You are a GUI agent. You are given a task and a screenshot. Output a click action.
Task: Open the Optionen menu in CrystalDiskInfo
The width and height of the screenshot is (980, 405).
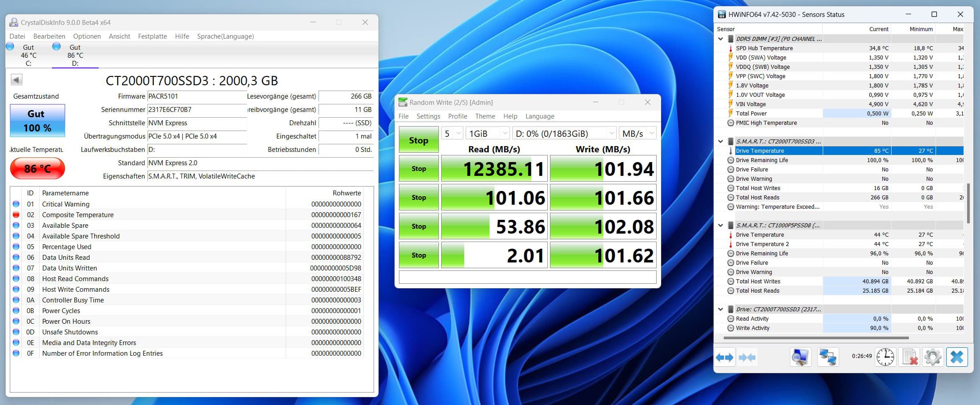click(87, 36)
